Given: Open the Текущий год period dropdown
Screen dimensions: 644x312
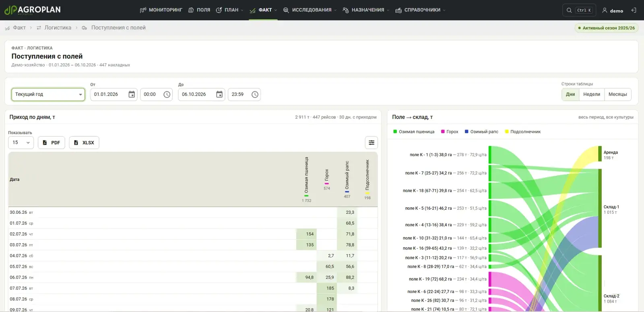Looking at the screenshot, I should 48,94.
